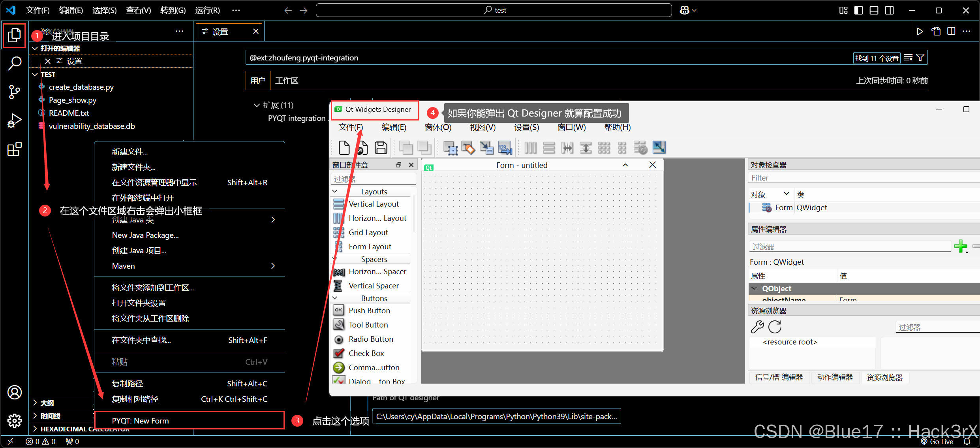Viewport: 980px width, 448px height.
Task: Click the 资源浏览器 button in the resource panel
Action: [x=885, y=377]
